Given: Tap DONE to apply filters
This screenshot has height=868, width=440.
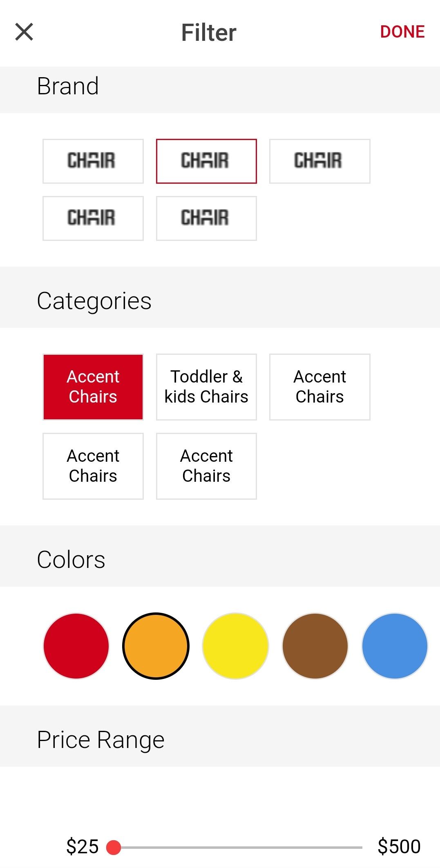Looking at the screenshot, I should click(x=402, y=32).
